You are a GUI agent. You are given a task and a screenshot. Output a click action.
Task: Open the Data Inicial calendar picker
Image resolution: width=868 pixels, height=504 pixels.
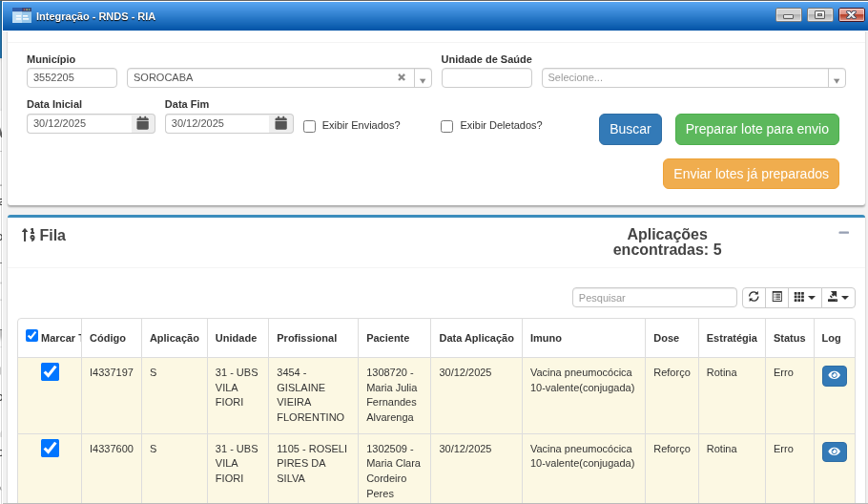[143, 123]
